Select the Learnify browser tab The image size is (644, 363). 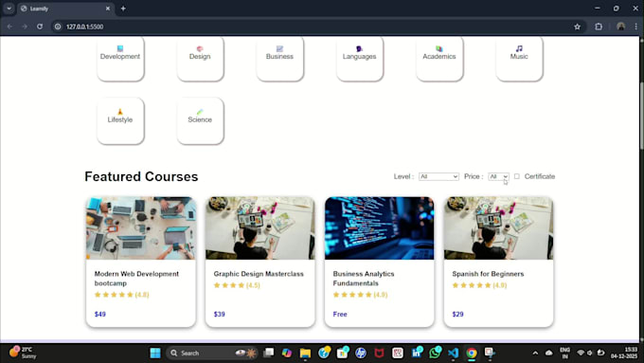click(65, 9)
